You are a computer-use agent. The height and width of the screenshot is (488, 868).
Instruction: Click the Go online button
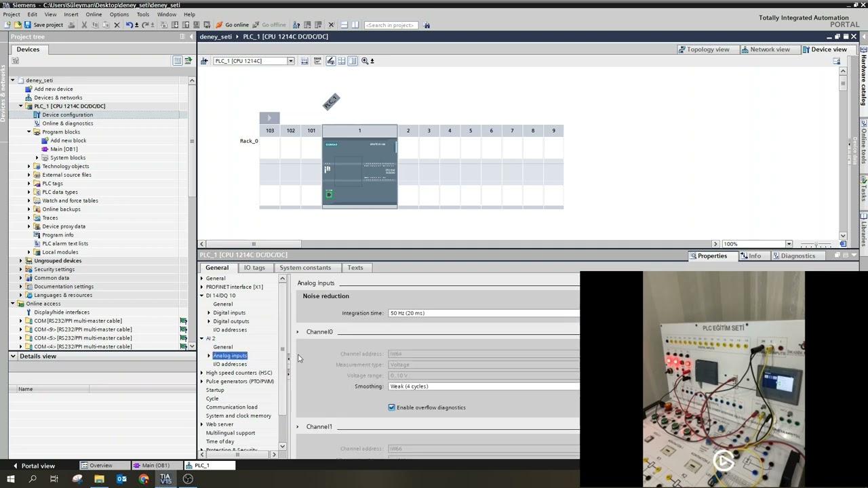point(233,25)
